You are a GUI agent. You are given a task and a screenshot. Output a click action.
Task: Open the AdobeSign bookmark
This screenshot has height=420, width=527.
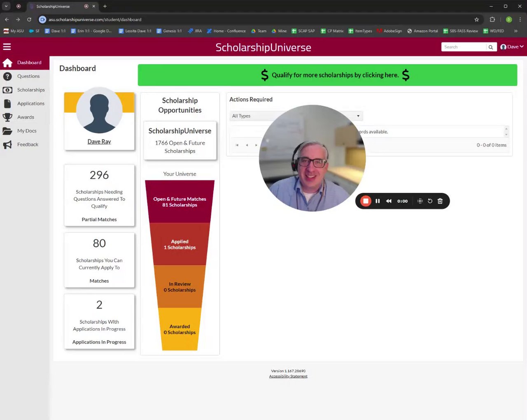(x=389, y=31)
